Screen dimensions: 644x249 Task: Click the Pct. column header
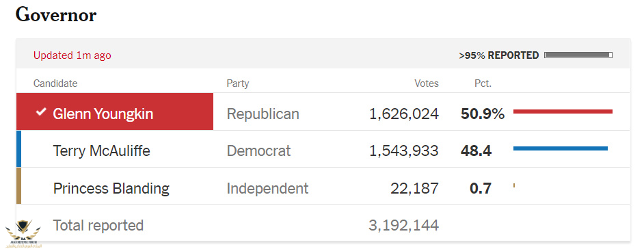(x=483, y=83)
